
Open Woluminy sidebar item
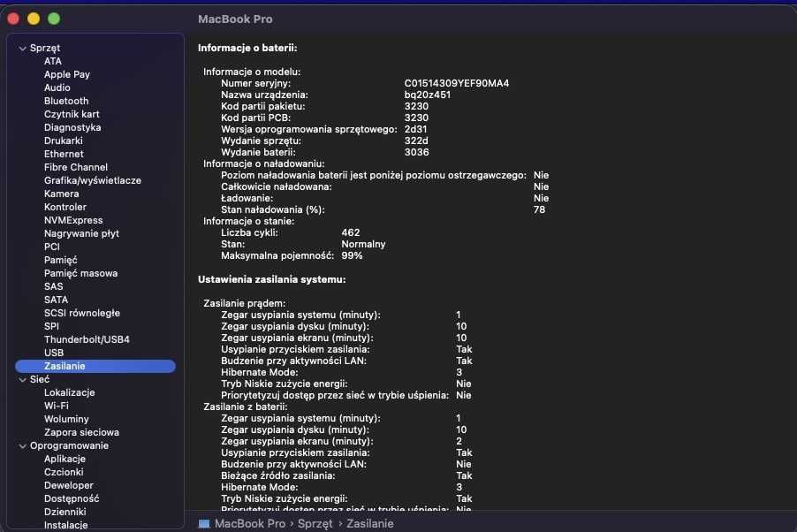click(66, 419)
